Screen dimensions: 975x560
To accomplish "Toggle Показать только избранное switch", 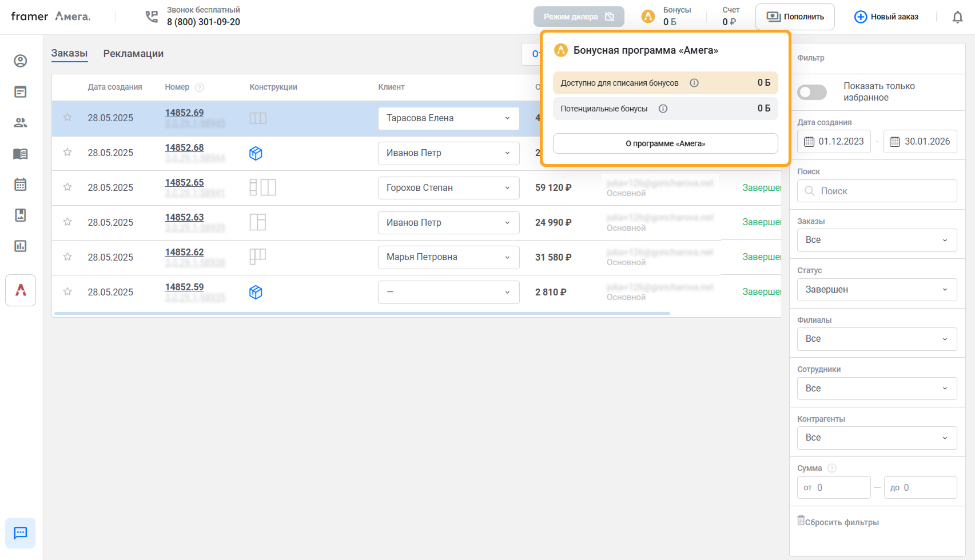I will click(x=812, y=92).
